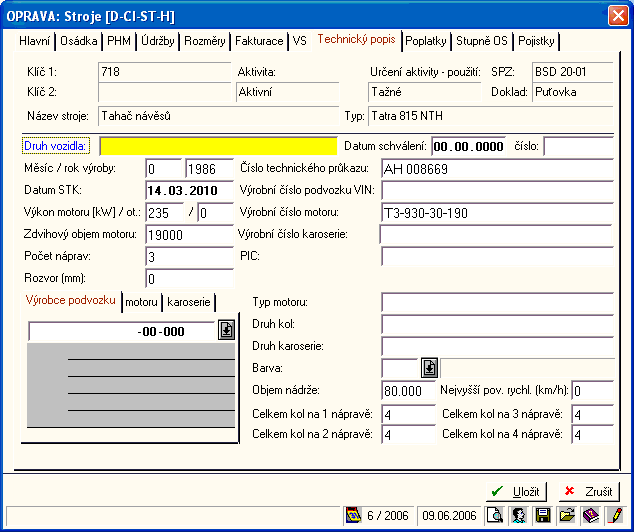Click the Typ motoru field

coord(497,302)
